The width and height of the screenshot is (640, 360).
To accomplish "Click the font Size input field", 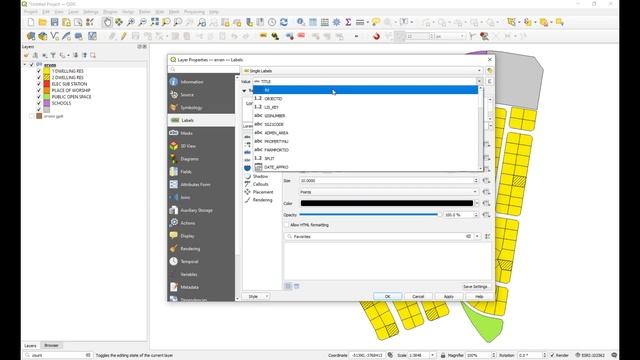I will (389, 180).
